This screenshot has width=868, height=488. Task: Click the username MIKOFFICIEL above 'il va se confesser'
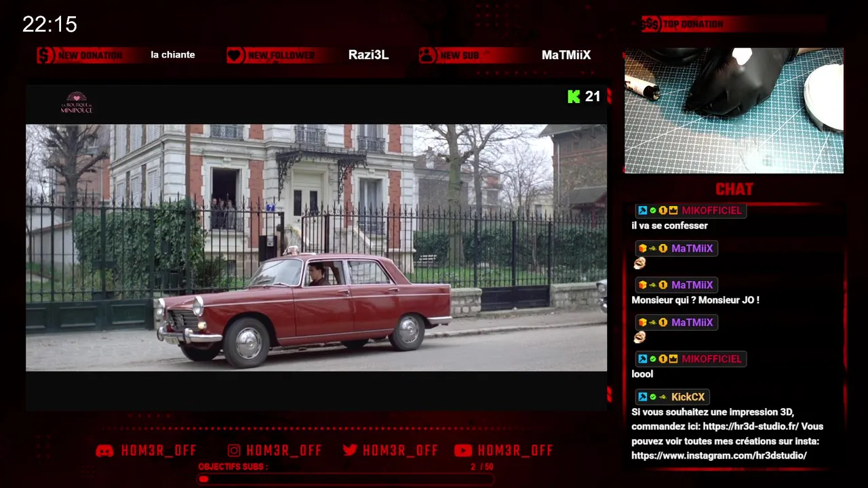(x=711, y=211)
